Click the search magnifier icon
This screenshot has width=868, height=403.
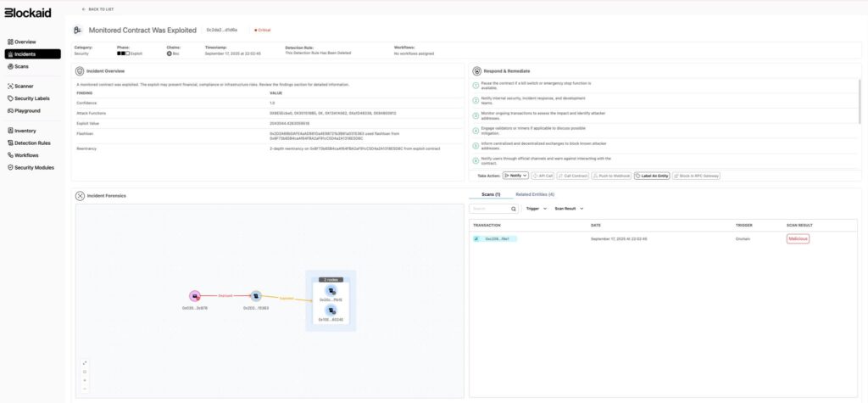[513, 209]
